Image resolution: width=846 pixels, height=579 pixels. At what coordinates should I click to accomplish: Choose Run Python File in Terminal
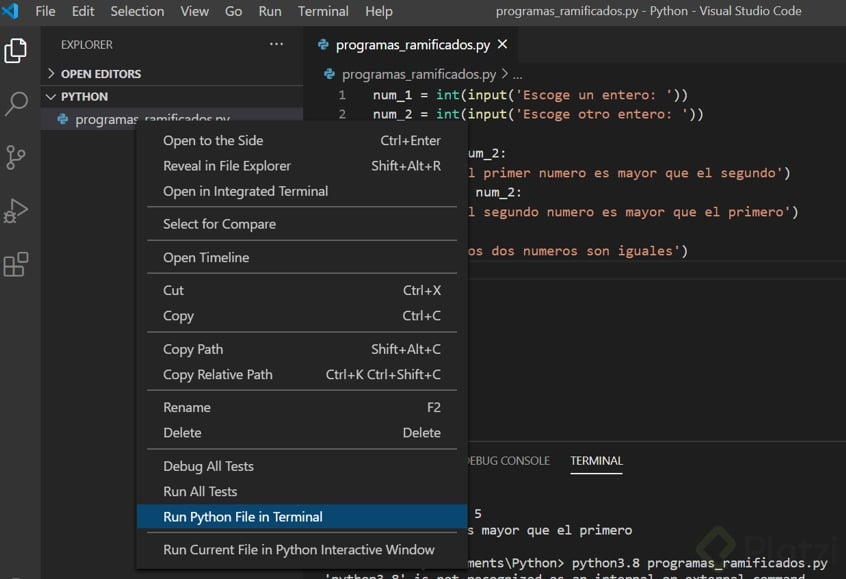(x=302, y=517)
